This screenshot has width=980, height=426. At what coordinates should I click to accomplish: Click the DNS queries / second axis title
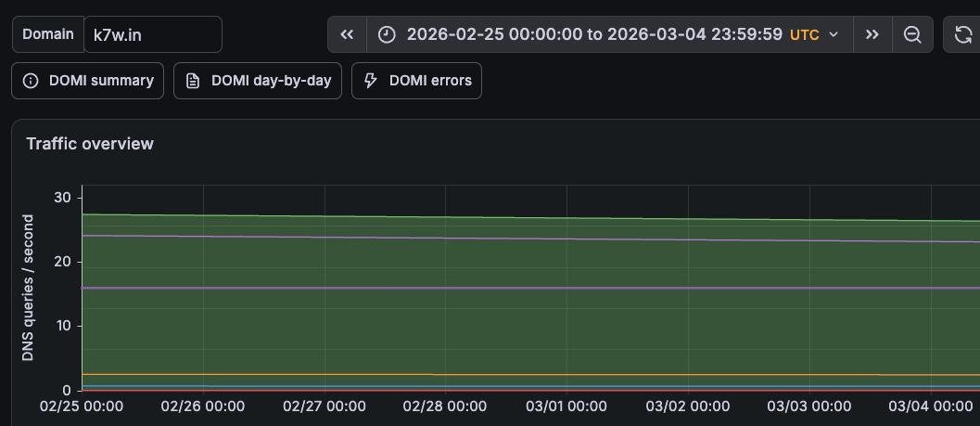(28, 288)
